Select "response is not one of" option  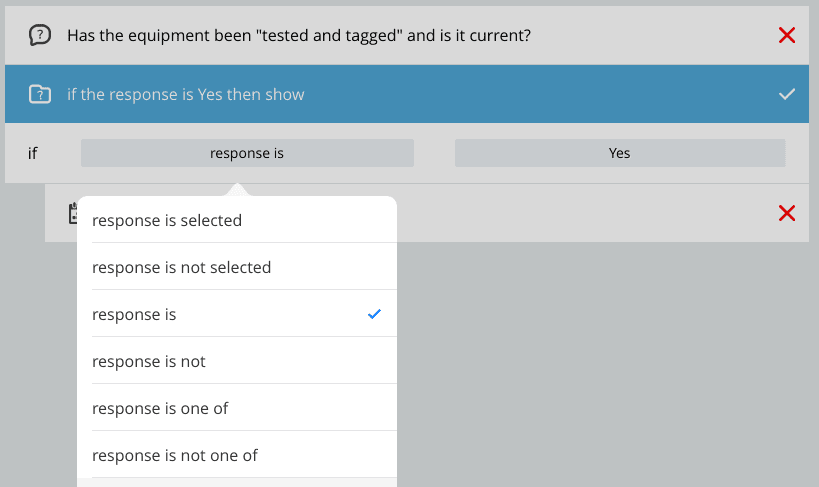pyautogui.click(x=175, y=455)
